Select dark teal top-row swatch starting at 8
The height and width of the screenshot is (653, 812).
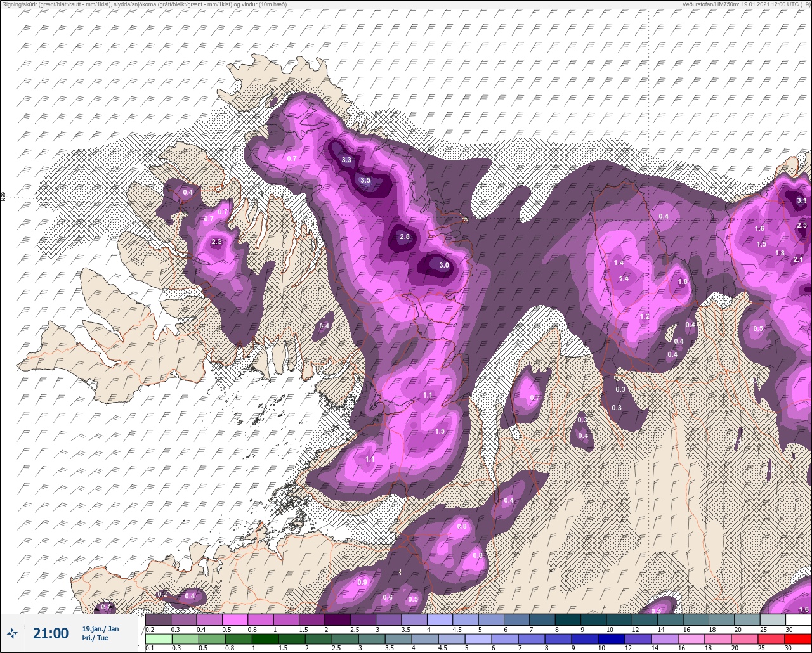[568, 619]
